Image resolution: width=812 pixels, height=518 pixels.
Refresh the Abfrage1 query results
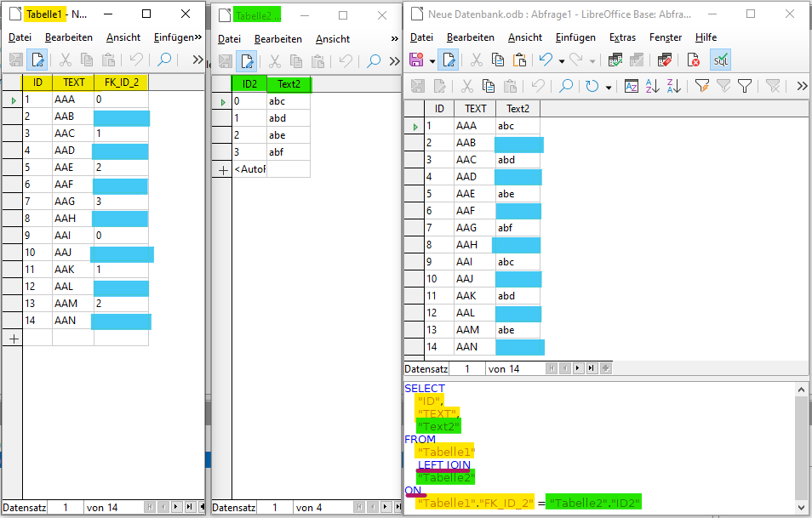point(592,86)
